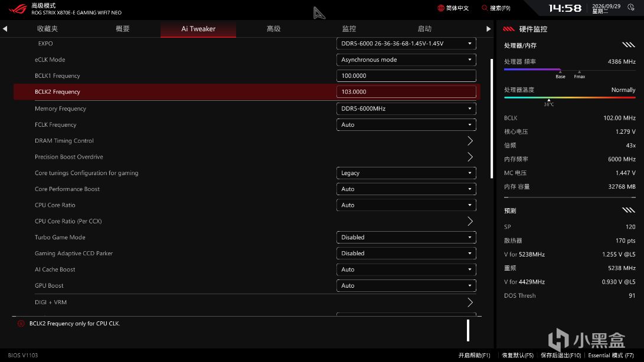Open the 启动 tab
This screenshot has width=644, height=362.
coord(424,29)
